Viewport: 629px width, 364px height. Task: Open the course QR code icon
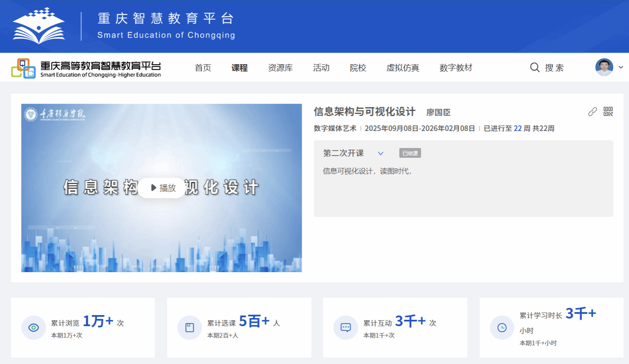click(x=608, y=111)
